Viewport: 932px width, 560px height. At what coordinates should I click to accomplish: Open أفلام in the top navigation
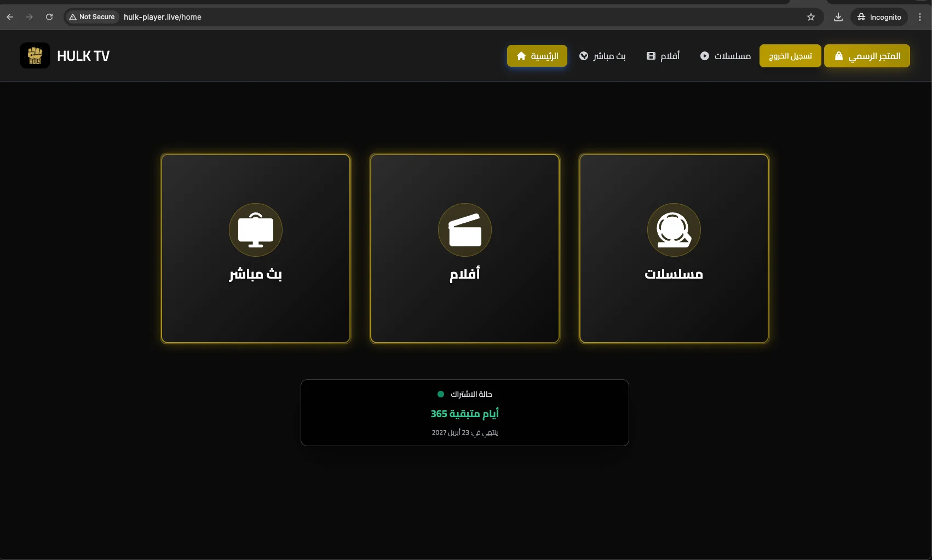(x=663, y=56)
